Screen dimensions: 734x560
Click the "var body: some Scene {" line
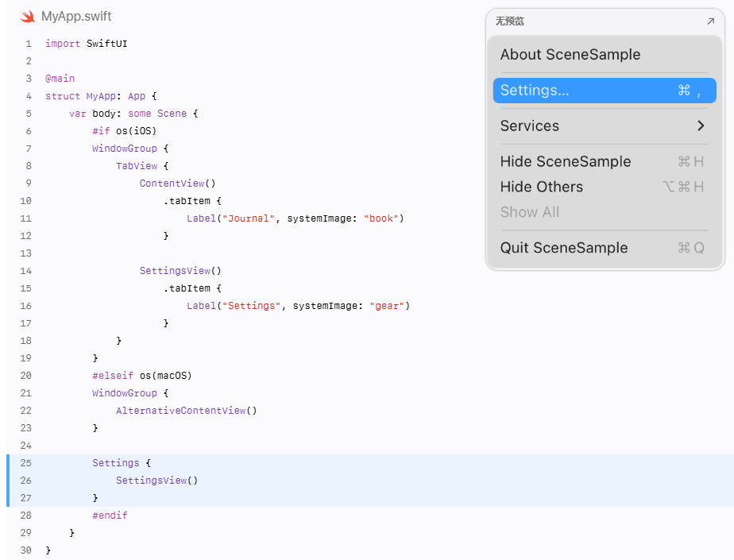[133, 114]
